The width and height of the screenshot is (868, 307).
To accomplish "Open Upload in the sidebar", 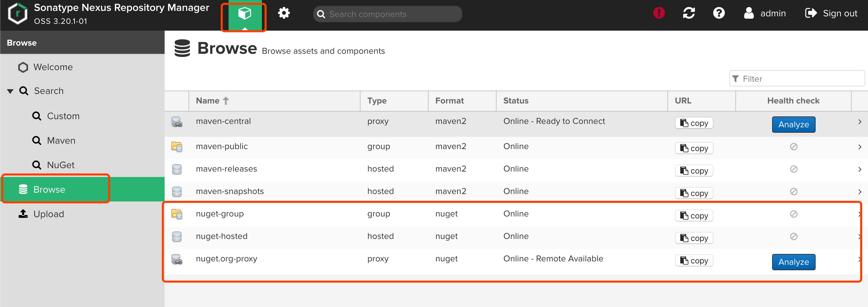I will pos(82,214).
